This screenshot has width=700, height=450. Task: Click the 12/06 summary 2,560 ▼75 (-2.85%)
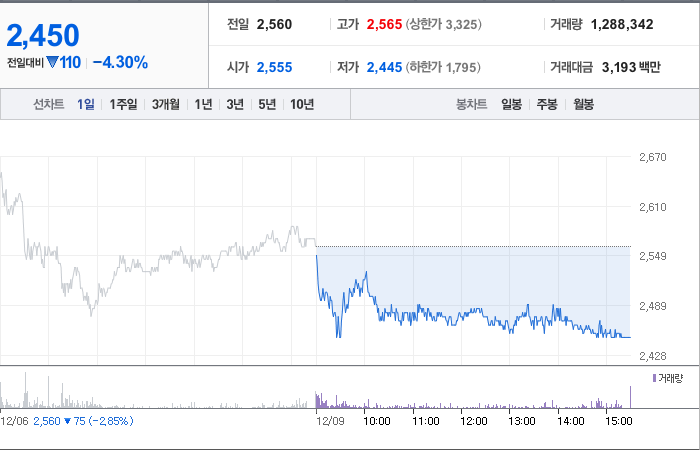(x=83, y=421)
